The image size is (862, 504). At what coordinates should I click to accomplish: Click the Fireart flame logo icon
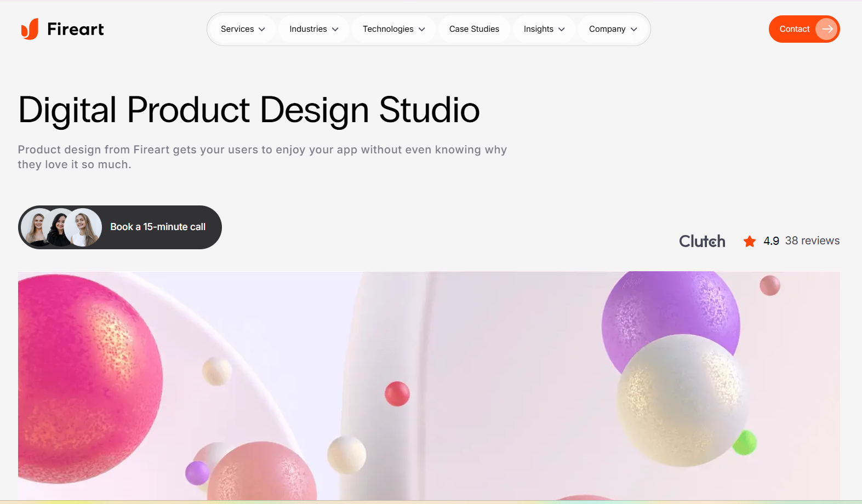pyautogui.click(x=30, y=29)
